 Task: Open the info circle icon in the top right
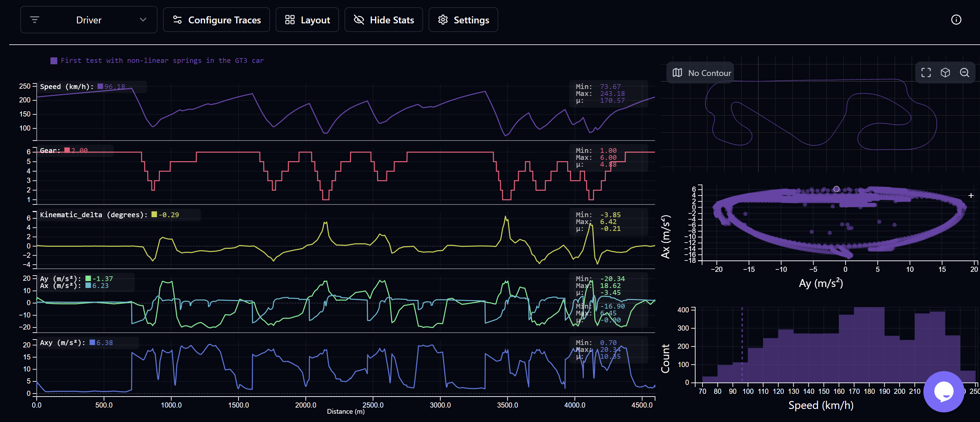point(956,20)
